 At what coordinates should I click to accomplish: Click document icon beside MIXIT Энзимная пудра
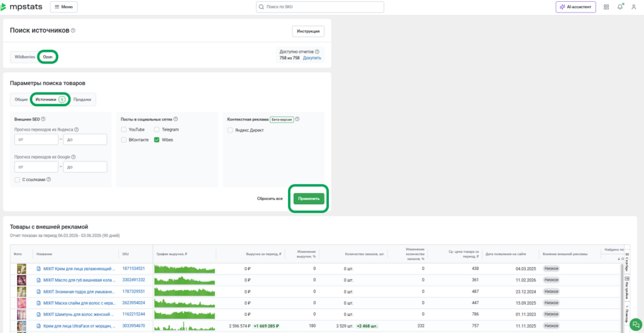39,292
